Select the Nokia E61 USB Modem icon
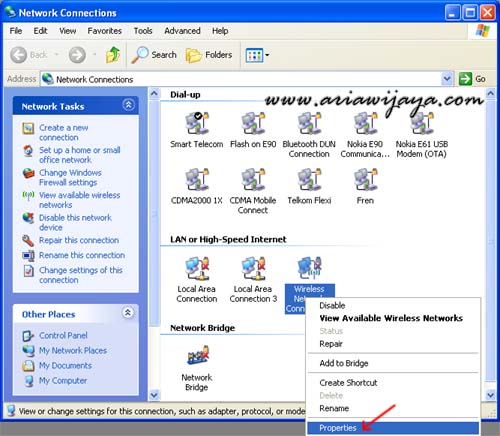This screenshot has width=500, height=436. tap(422, 123)
